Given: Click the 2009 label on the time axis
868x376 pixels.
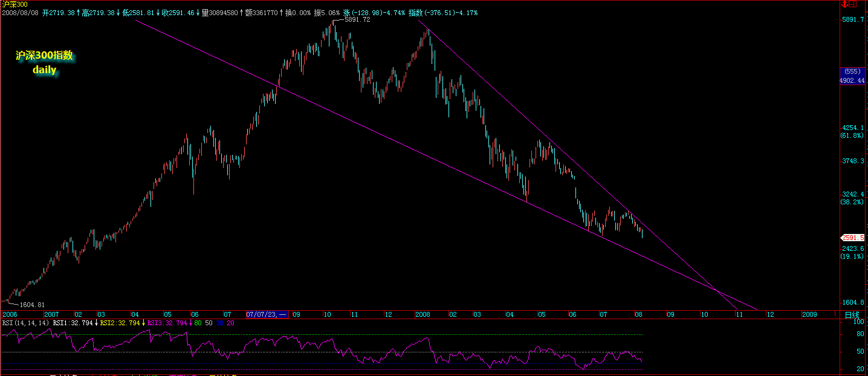Looking at the screenshot, I should [x=809, y=315].
